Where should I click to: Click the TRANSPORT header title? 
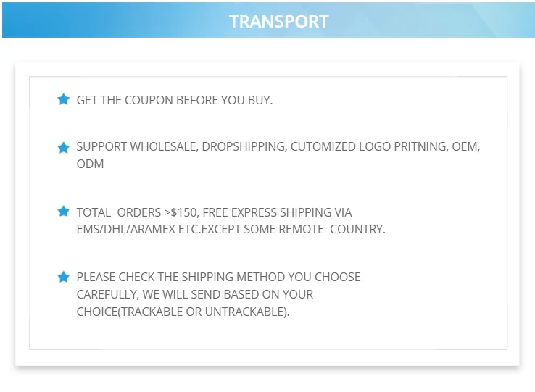tap(279, 22)
